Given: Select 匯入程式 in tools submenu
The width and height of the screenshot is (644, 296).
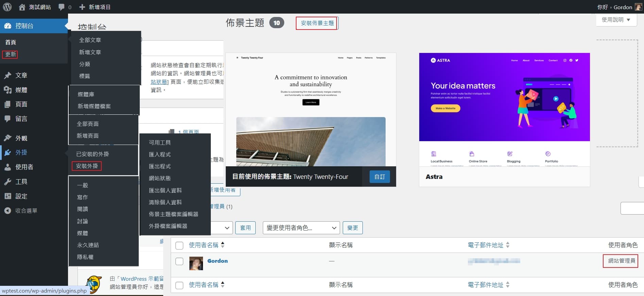Looking at the screenshot, I should pyautogui.click(x=160, y=154).
